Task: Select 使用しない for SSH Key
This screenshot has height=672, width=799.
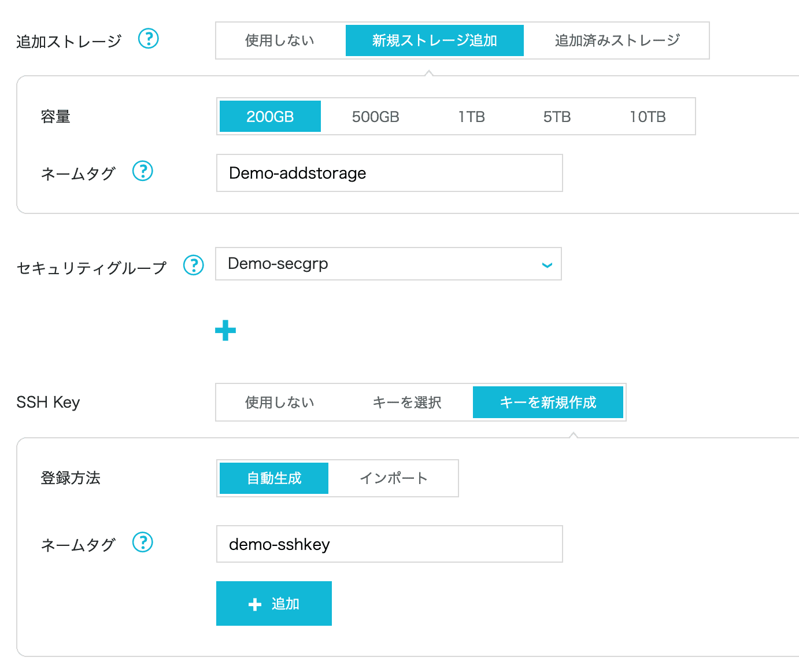Action: coord(280,403)
